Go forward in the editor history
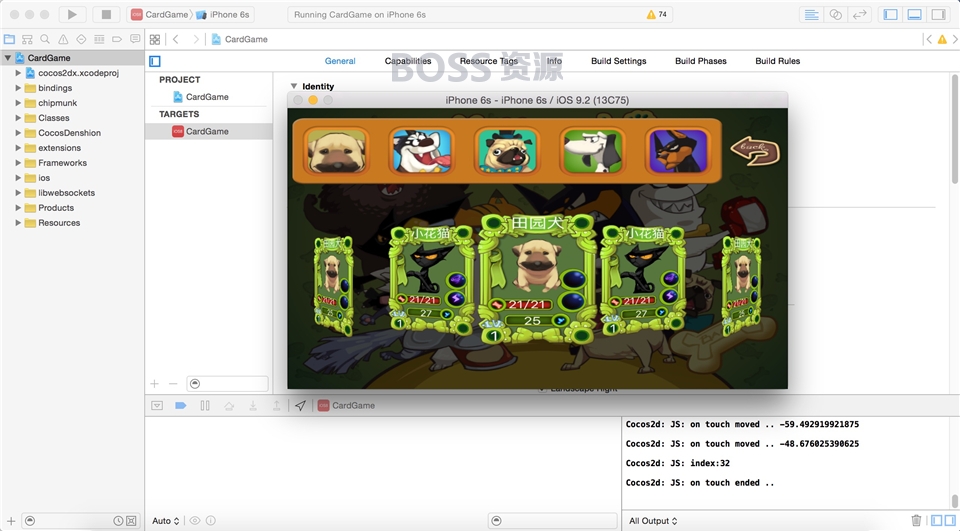Screen dimensions: 960x531 coord(195,39)
